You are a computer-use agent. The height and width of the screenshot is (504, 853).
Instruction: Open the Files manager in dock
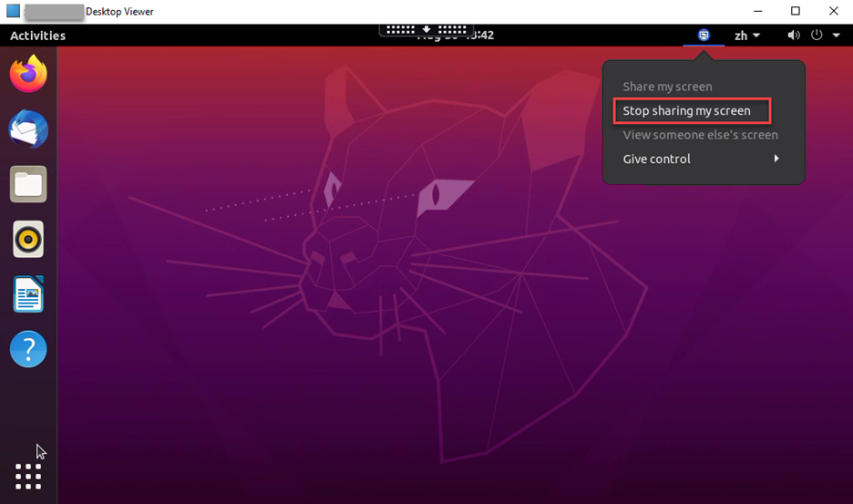[28, 184]
